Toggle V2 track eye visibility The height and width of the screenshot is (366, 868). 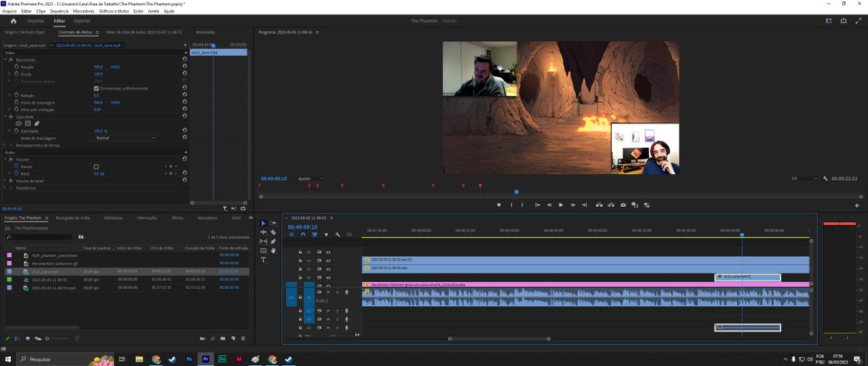(x=328, y=277)
